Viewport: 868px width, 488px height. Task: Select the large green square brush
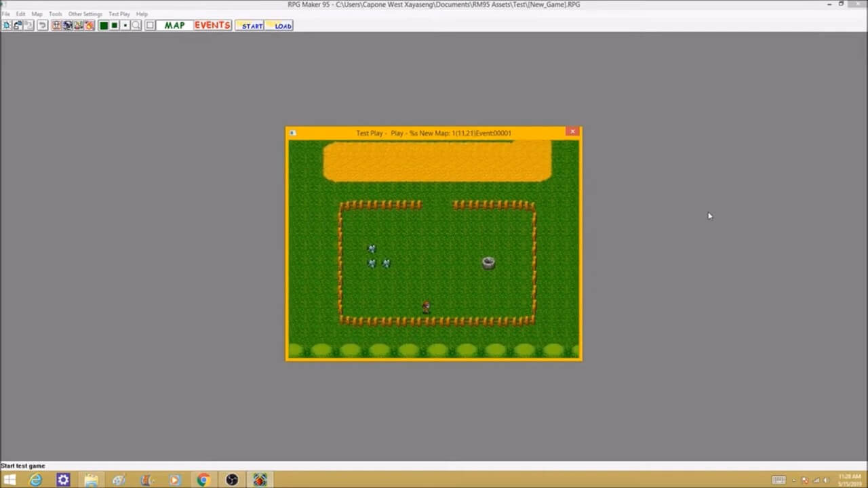click(104, 25)
